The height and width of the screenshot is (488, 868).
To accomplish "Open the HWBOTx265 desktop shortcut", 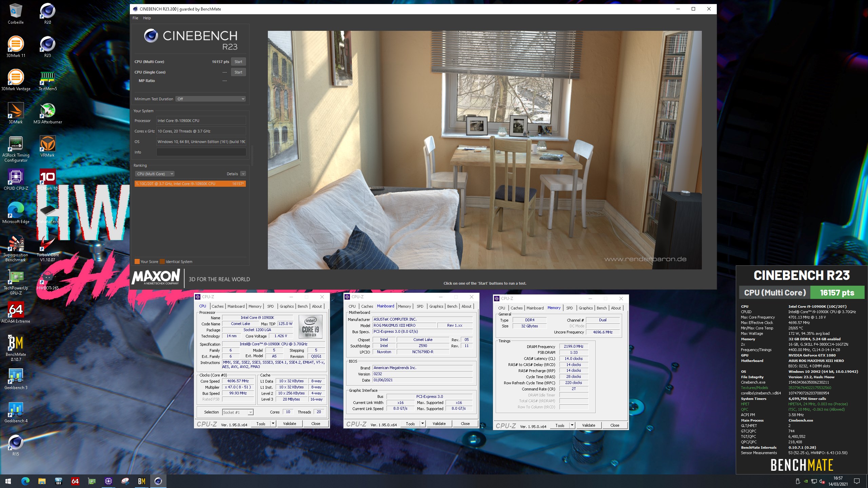I will pyautogui.click(x=47, y=280).
